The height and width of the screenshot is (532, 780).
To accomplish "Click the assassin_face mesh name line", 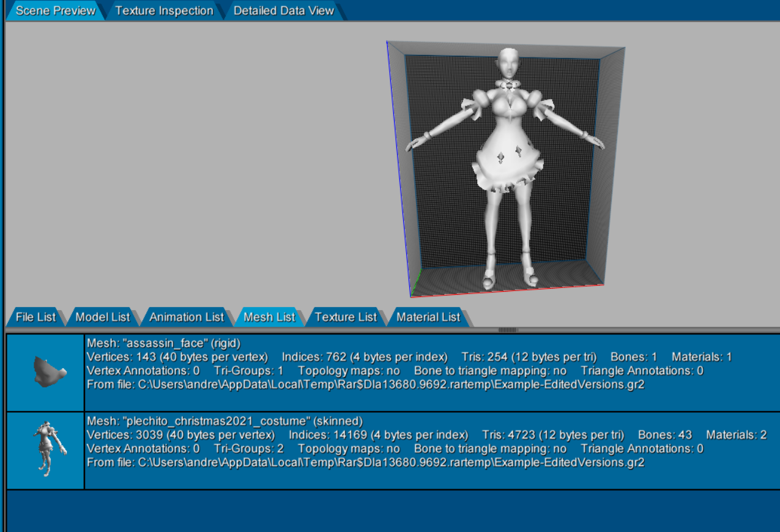I will [160, 343].
